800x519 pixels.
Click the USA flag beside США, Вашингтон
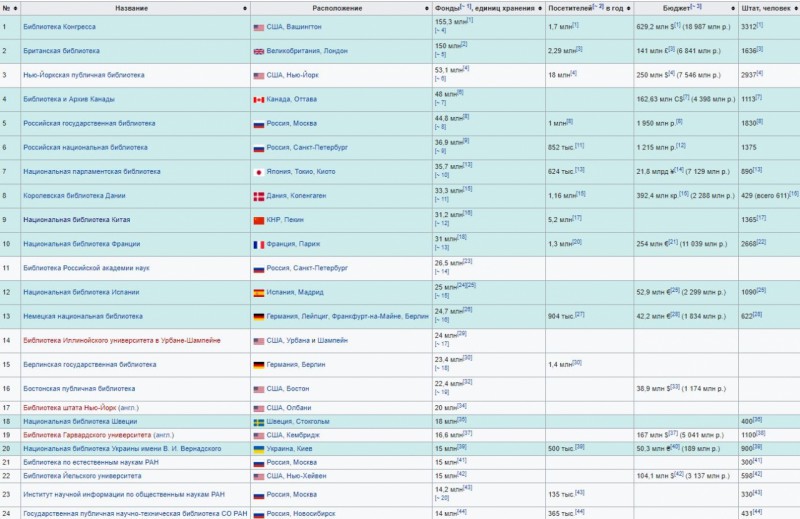pyautogui.click(x=259, y=28)
